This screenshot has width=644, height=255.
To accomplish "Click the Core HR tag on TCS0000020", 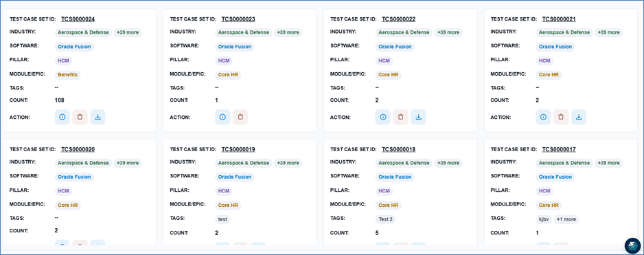I will point(68,206).
